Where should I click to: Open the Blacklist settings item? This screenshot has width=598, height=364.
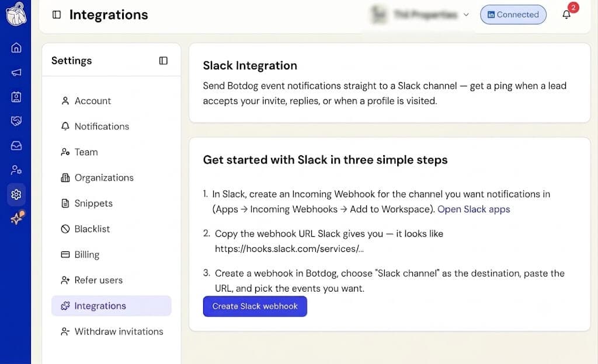click(111, 229)
